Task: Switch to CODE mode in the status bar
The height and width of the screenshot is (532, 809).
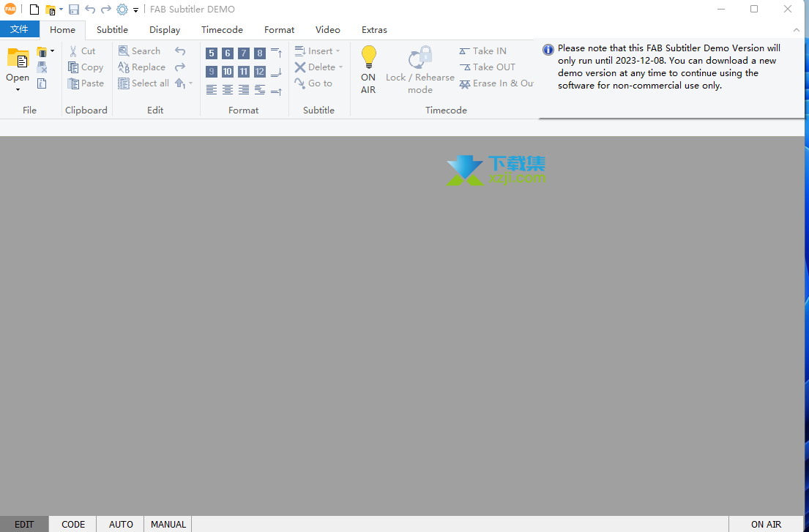Action: 72,524
